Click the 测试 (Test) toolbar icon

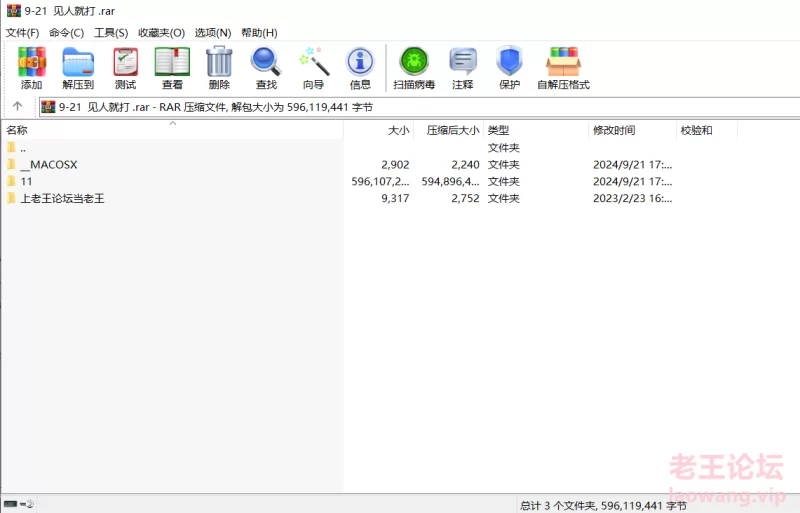coord(126,61)
